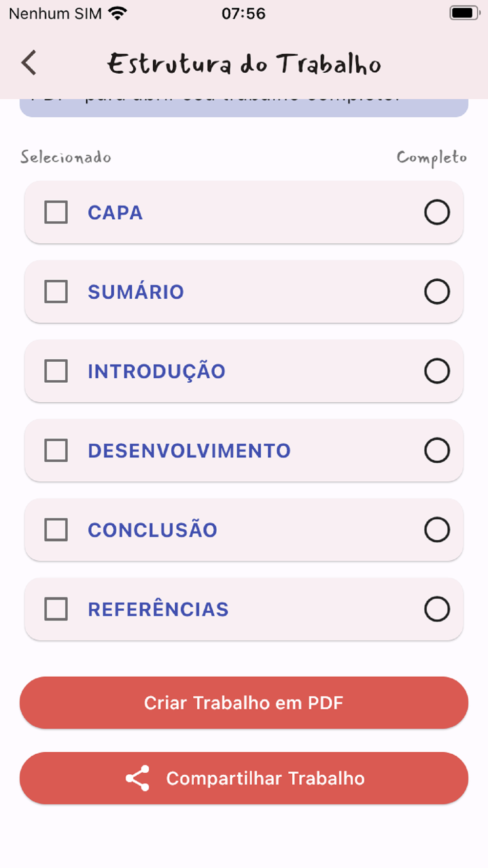Go back using the top-left arrow
This screenshot has width=488, height=868.
coord(29,63)
